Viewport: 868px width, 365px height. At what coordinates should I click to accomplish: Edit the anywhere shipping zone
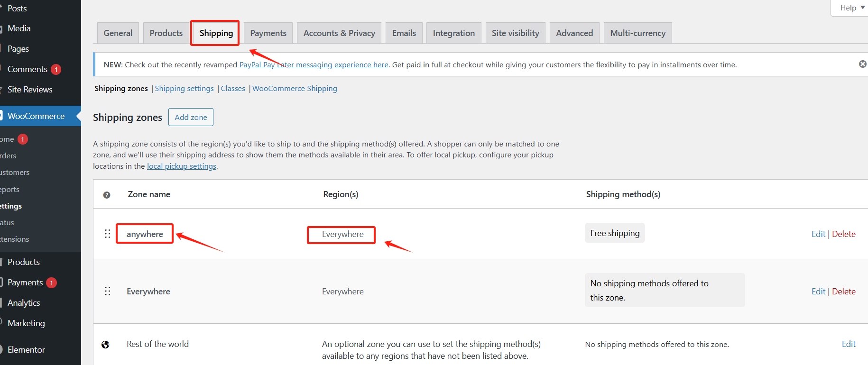818,234
